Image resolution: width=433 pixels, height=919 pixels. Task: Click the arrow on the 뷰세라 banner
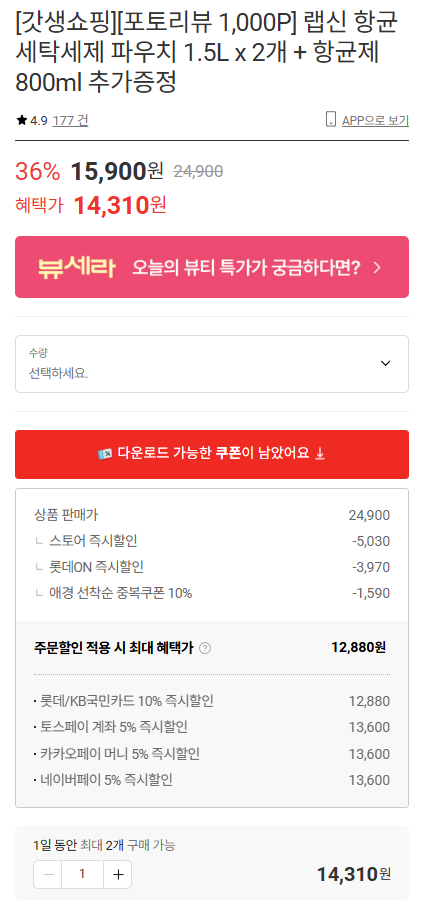377,268
